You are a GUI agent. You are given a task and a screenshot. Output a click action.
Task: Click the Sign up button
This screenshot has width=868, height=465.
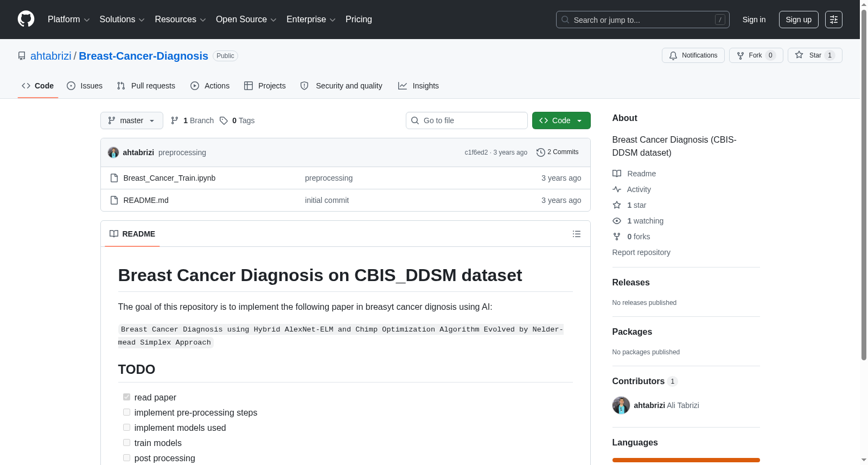(798, 20)
